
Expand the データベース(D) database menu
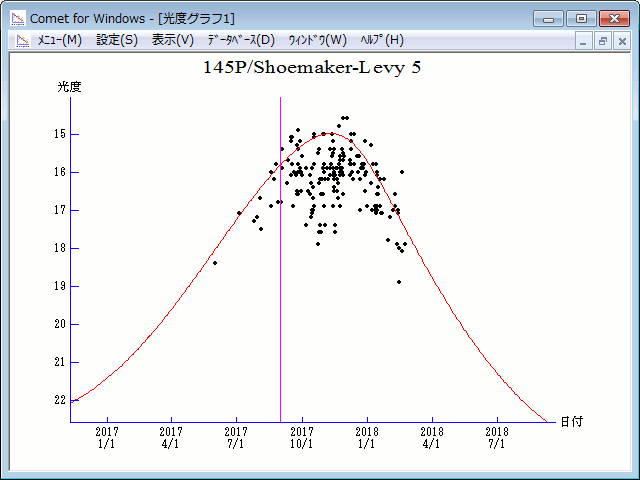(x=240, y=40)
